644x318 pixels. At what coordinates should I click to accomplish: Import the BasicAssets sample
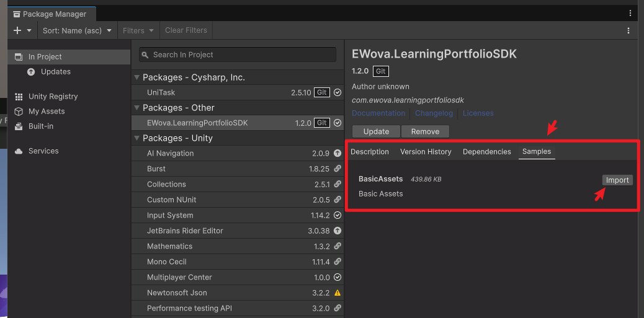617,180
